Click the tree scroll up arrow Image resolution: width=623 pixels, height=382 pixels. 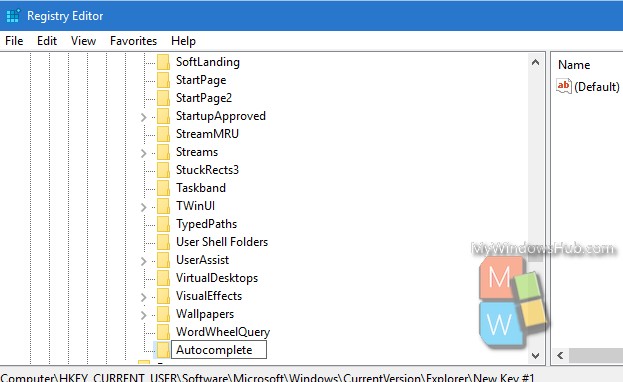coord(535,62)
